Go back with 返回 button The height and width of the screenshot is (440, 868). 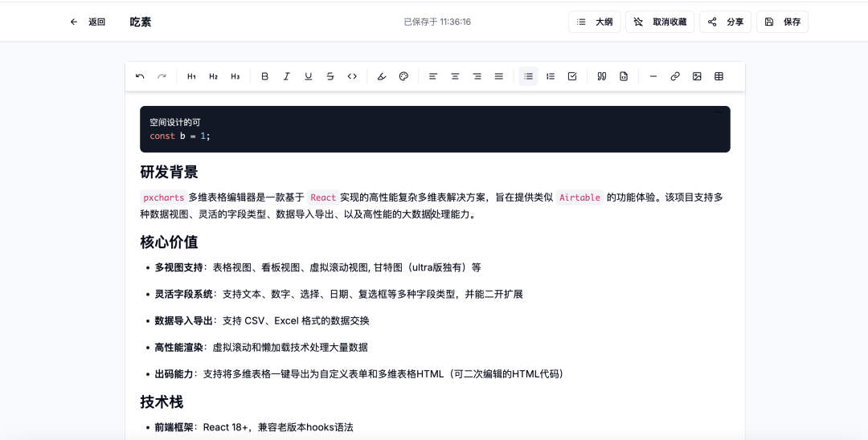(88, 22)
